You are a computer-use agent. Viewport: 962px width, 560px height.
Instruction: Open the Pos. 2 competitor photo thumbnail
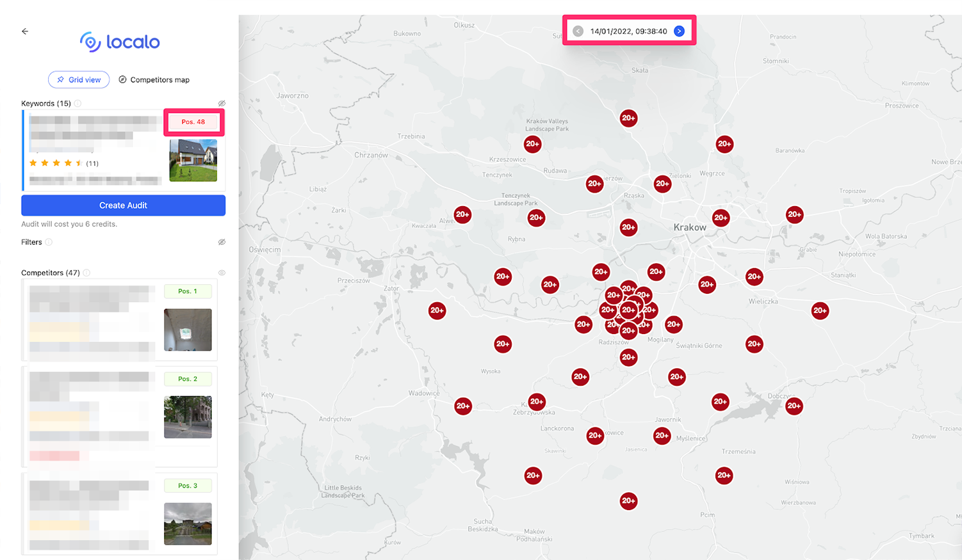click(188, 417)
